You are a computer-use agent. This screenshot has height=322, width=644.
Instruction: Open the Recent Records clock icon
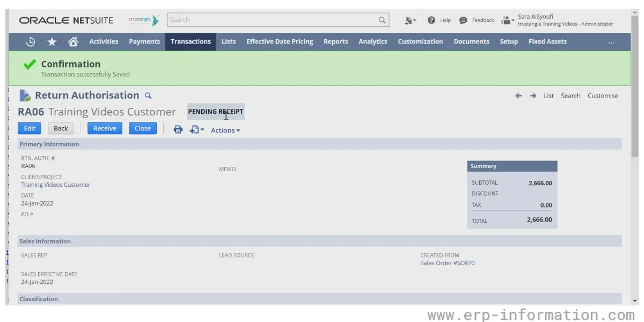pos(31,42)
